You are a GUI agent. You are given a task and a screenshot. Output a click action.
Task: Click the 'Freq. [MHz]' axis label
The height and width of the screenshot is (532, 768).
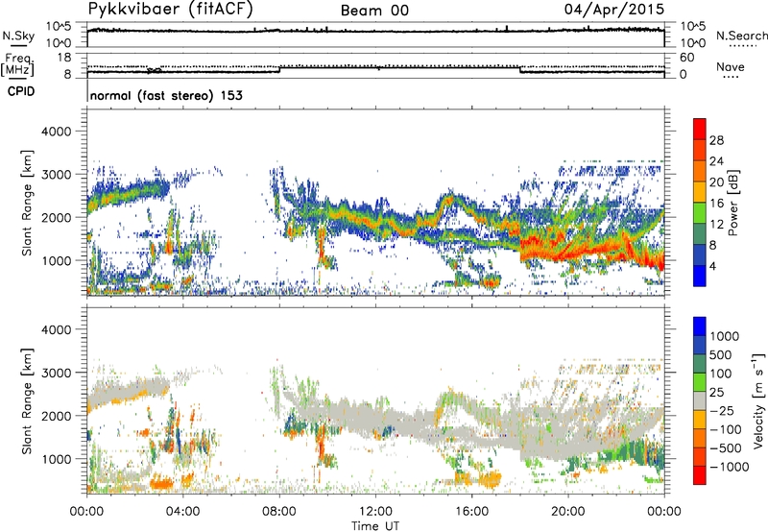[x=17, y=64]
